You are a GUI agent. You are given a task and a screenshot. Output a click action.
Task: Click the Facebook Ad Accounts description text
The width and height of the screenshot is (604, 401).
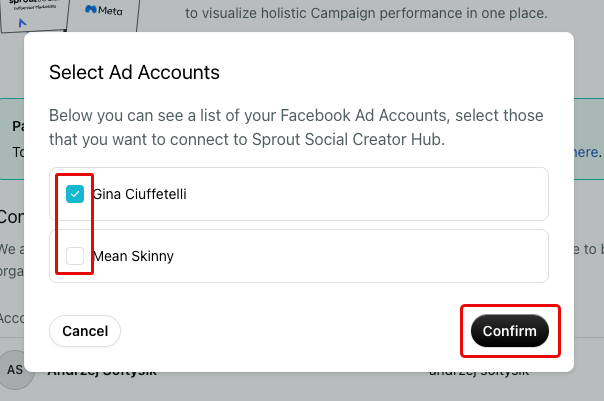(296, 127)
